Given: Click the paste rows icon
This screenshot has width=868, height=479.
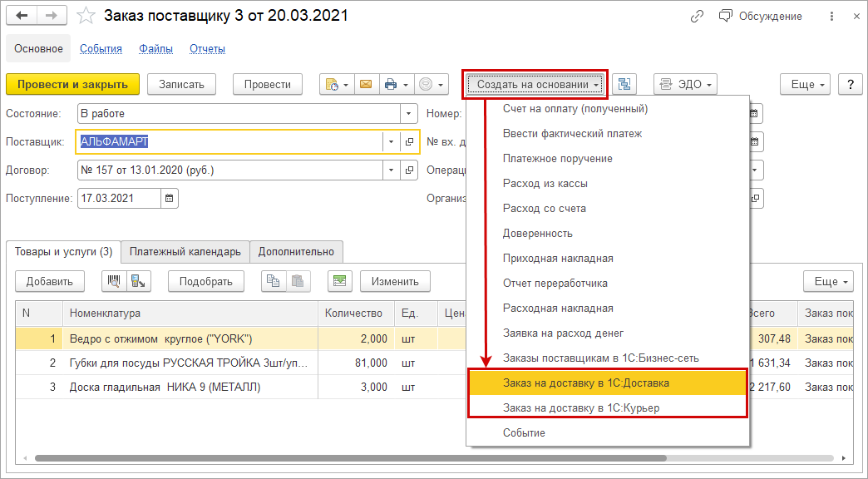Looking at the screenshot, I should coord(298,282).
